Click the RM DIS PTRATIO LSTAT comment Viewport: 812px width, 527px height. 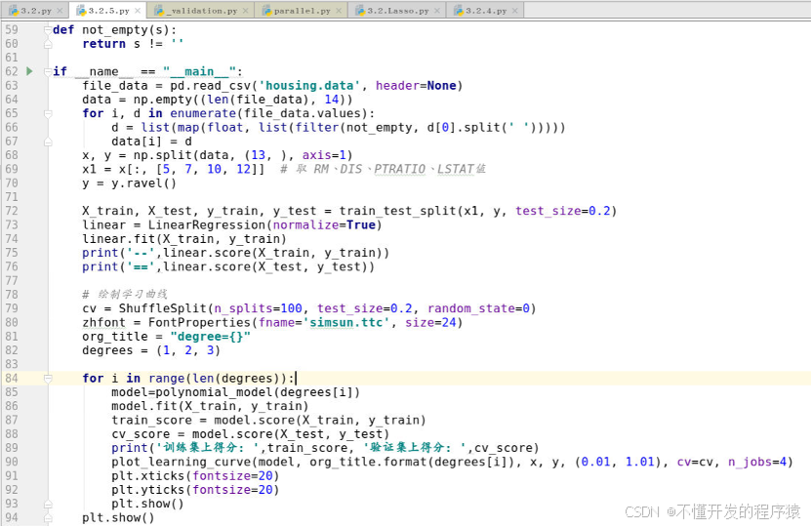pos(384,169)
